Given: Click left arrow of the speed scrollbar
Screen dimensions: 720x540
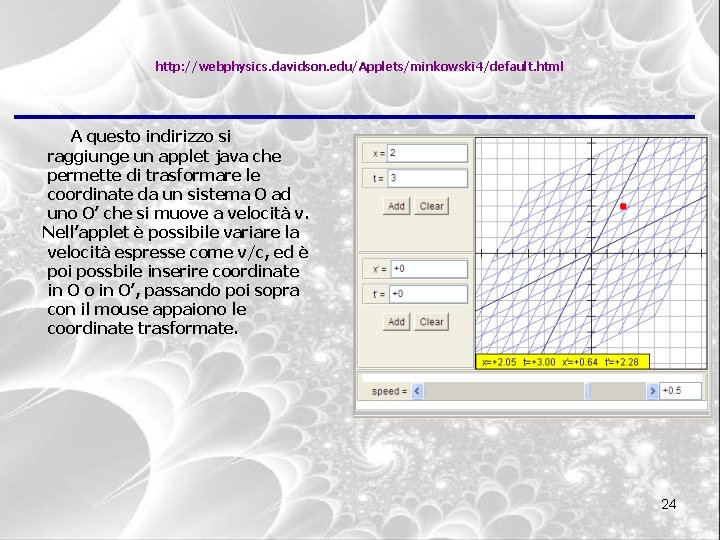Looking at the screenshot, I should pyautogui.click(x=417, y=391).
